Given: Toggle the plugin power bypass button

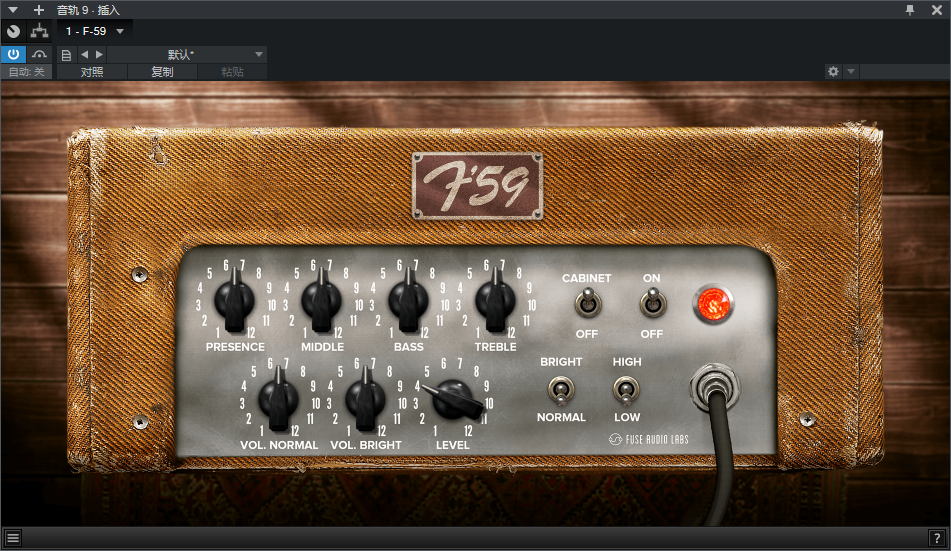Looking at the screenshot, I should coord(13,54).
